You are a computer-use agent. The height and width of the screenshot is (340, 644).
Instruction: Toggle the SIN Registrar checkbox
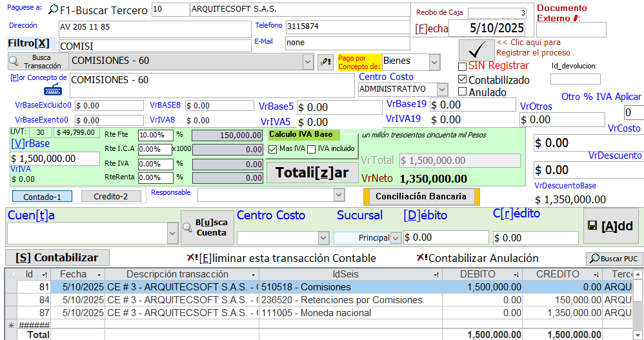[x=462, y=66]
